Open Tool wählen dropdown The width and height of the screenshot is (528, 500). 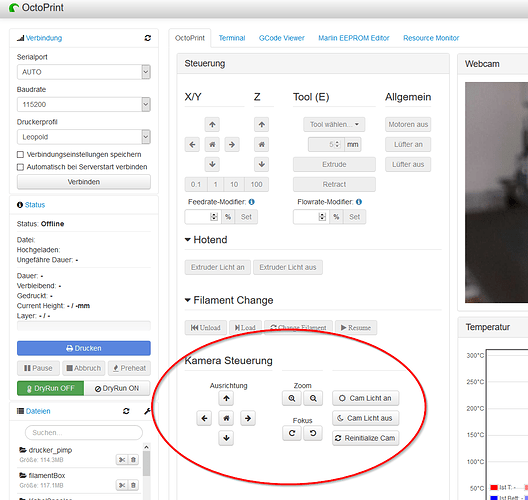click(x=334, y=125)
